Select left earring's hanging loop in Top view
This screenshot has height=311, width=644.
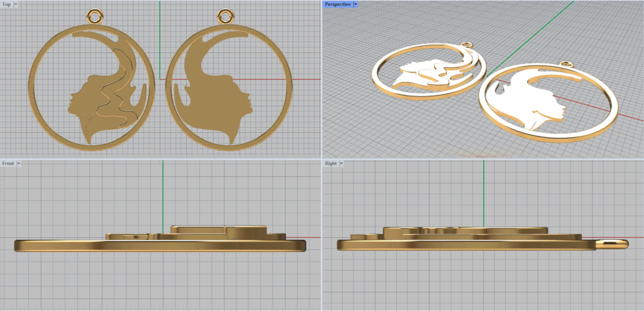[x=94, y=15]
